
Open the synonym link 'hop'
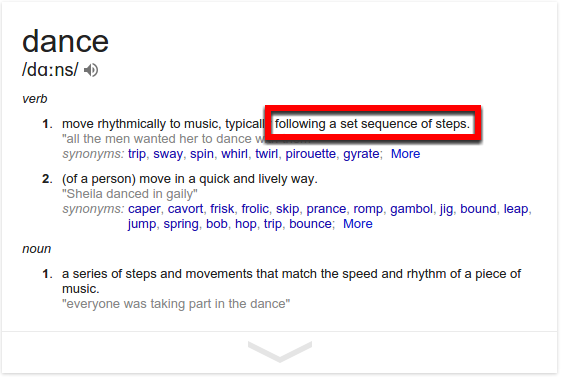[x=245, y=224]
